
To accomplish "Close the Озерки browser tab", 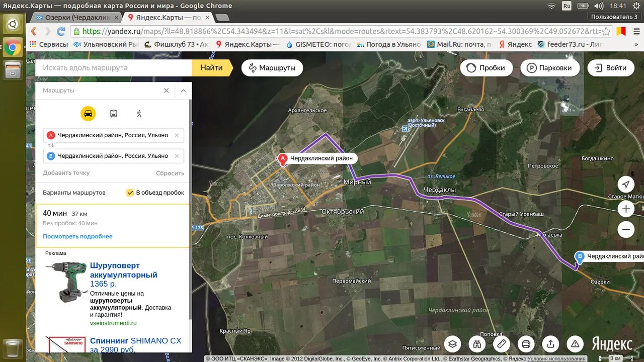I will [116, 17].
